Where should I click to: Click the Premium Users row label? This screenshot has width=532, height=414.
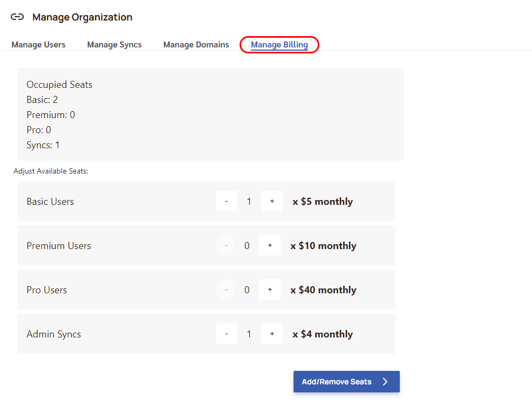(x=59, y=246)
